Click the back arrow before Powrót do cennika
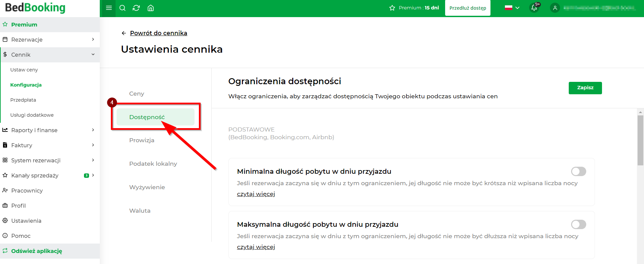Screen dimensions: 644x264 pyautogui.click(x=124, y=33)
